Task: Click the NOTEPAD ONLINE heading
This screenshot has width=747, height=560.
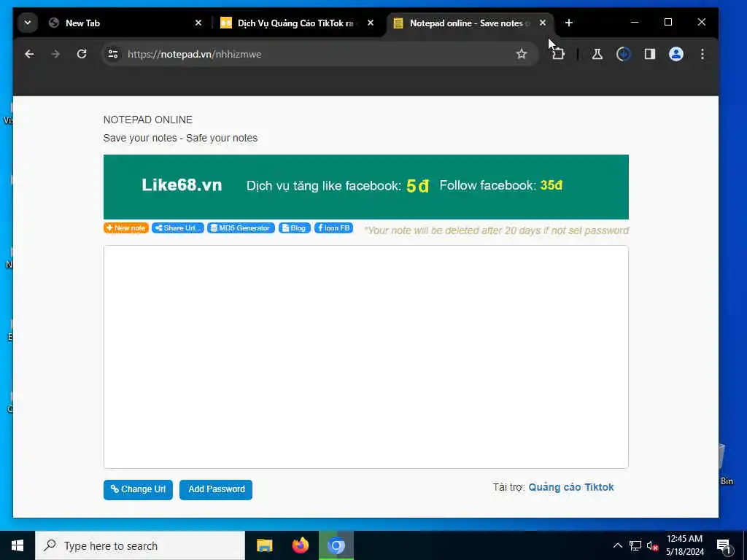Action: 147,120
